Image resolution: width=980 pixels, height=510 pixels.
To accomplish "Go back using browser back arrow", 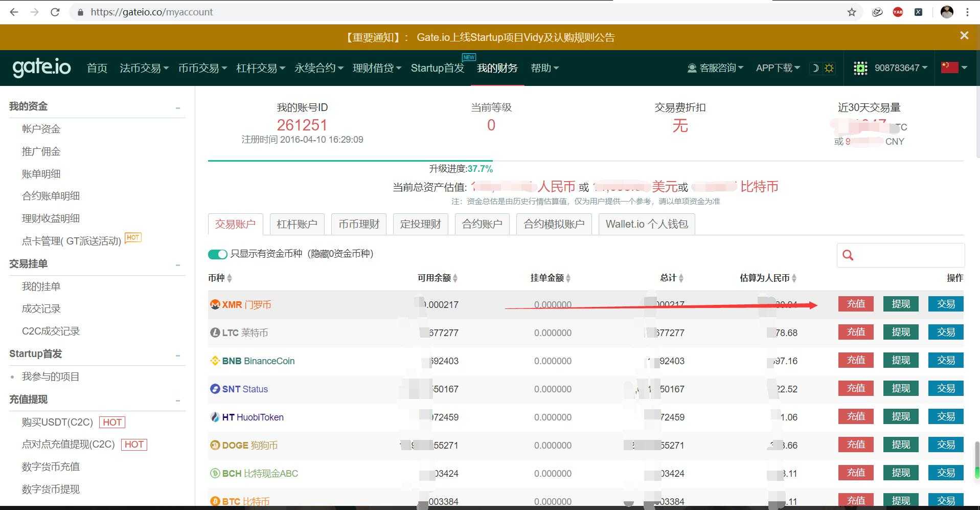I will click(x=14, y=12).
